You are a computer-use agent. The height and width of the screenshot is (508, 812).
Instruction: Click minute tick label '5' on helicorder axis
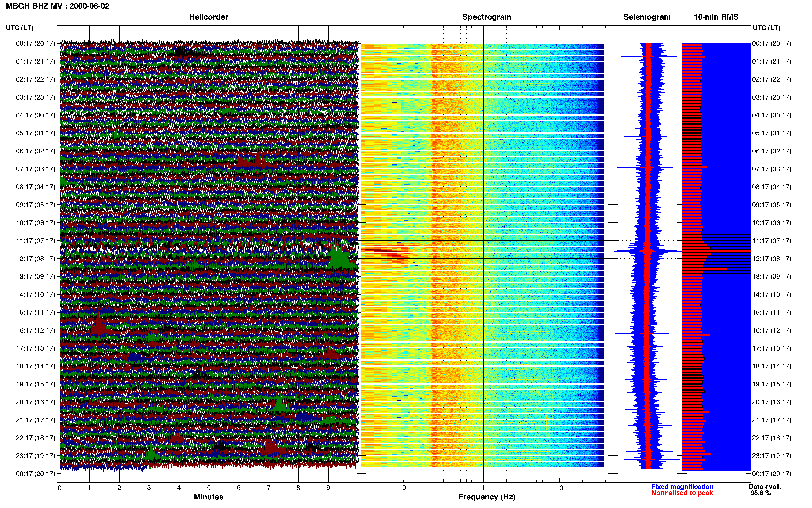pyautogui.click(x=209, y=487)
